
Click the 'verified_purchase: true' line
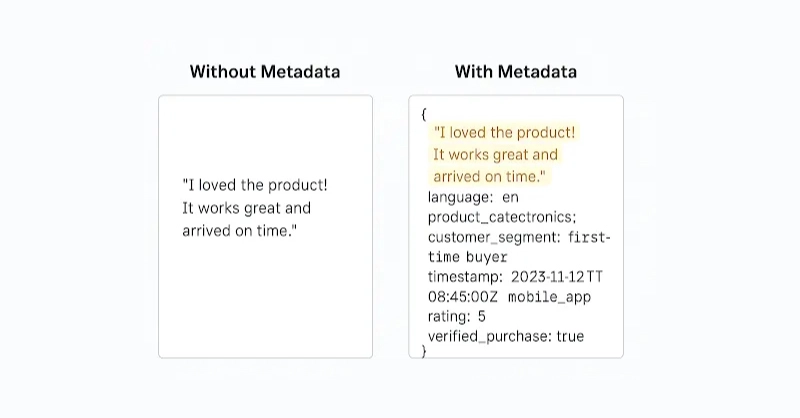pos(506,337)
